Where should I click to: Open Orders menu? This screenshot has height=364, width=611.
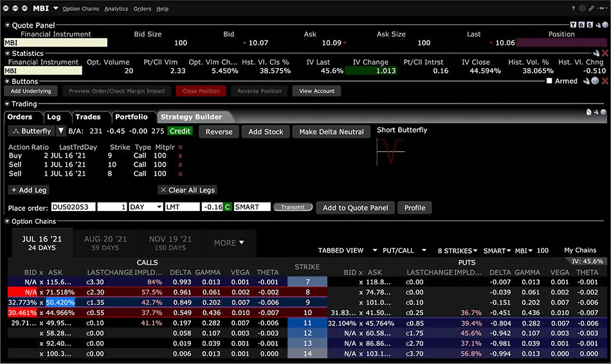tap(142, 8)
